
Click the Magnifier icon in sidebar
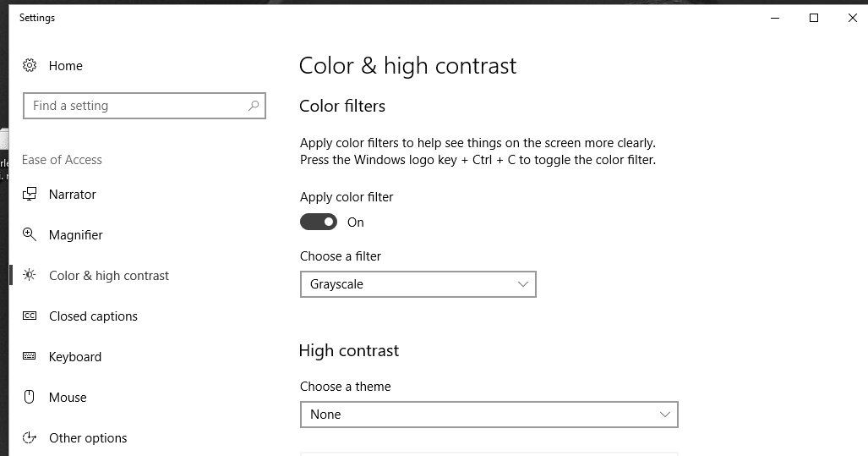[x=30, y=234]
